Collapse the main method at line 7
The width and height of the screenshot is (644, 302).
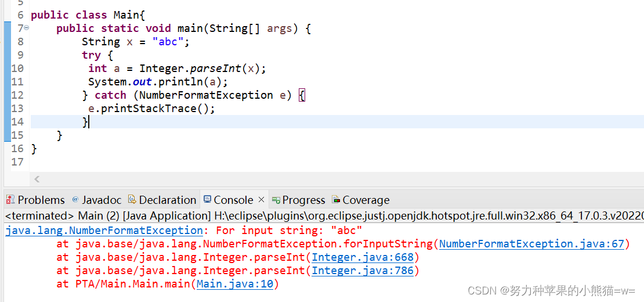[x=26, y=28]
